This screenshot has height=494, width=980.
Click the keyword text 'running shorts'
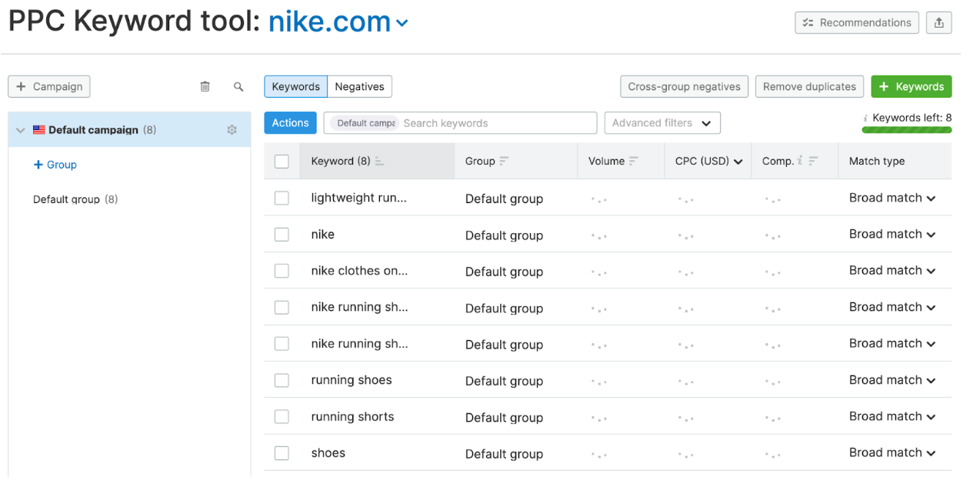click(352, 417)
